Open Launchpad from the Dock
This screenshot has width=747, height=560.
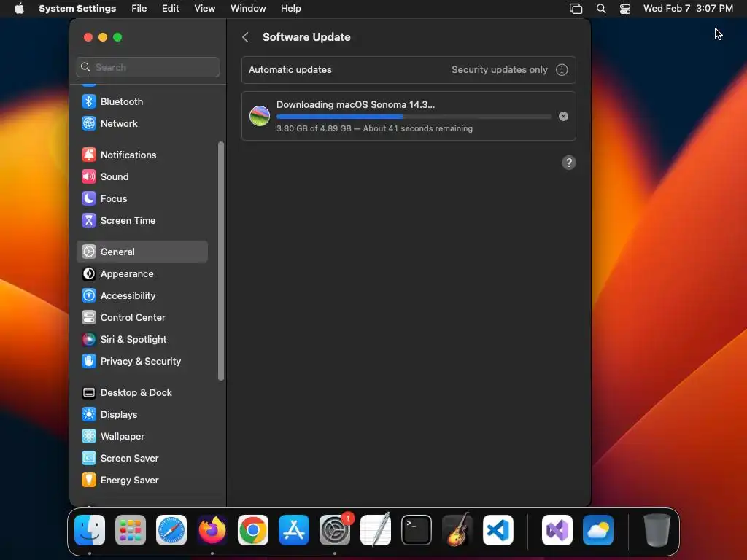(131, 530)
